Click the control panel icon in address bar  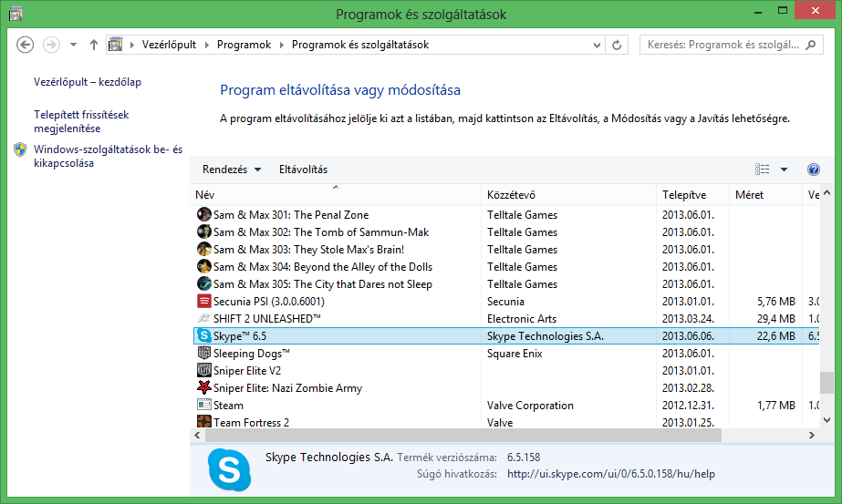click(x=115, y=45)
